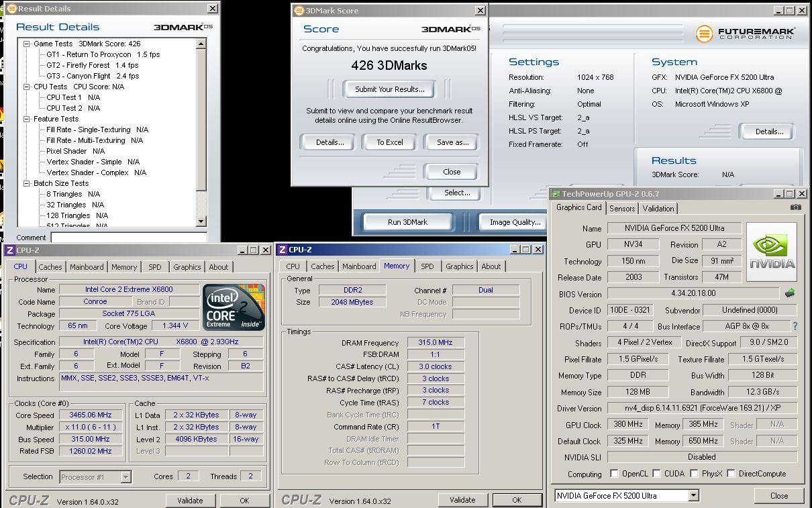The image size is (812, 508).
Task: Click the GPU-Z BIOS save icon
Action: point(791,293)
